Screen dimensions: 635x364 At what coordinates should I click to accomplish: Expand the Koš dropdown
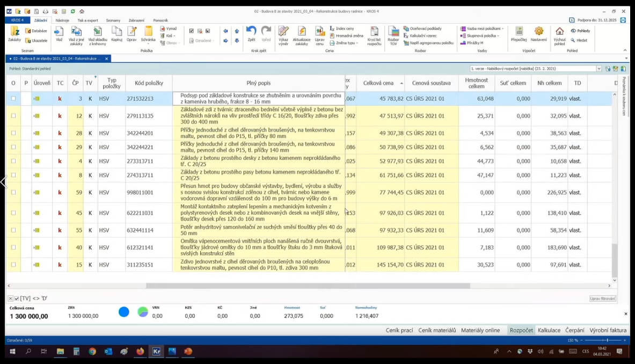coord(174,35)
